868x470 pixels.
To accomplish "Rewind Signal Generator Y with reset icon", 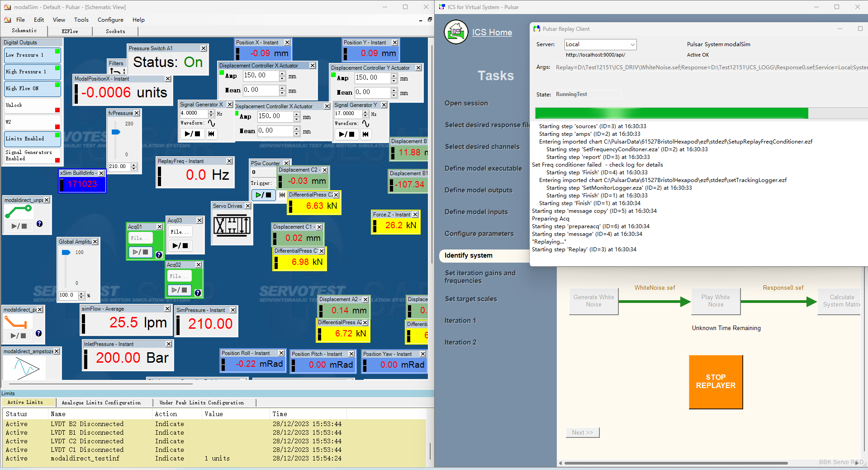I will click(365, 134).
